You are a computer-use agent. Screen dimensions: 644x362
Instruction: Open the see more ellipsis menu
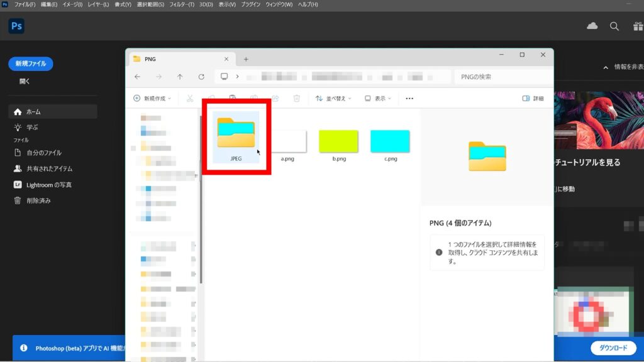tap(409, 99)
